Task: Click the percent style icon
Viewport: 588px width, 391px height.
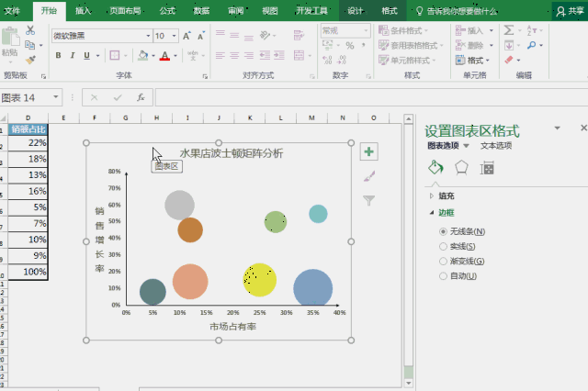Action: [350, 45]
